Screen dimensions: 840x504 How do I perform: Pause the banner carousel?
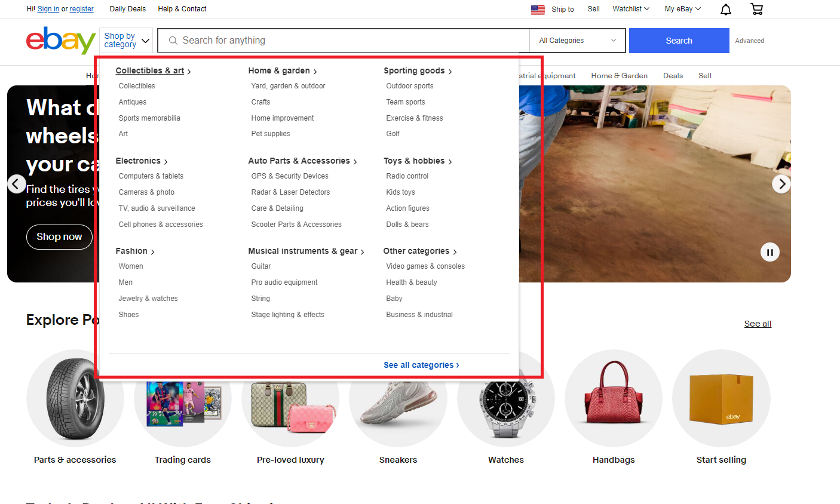coord(770,252)
